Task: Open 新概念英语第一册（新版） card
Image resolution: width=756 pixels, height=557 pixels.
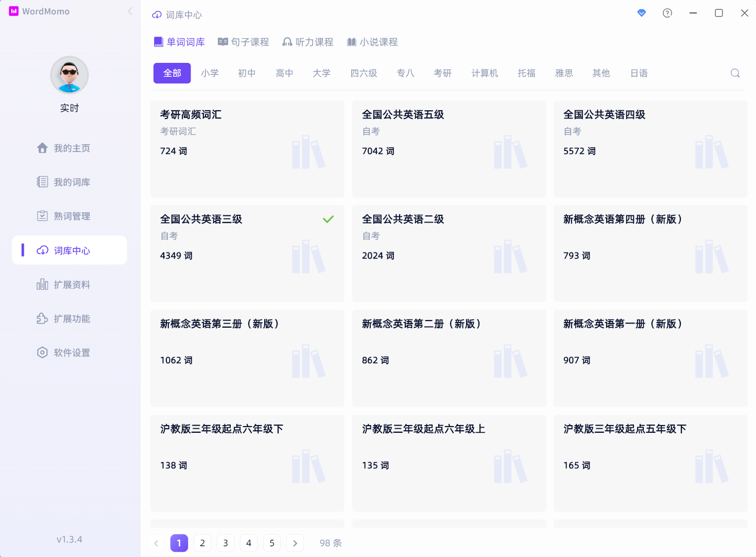Action: click(x=650, y=358)
